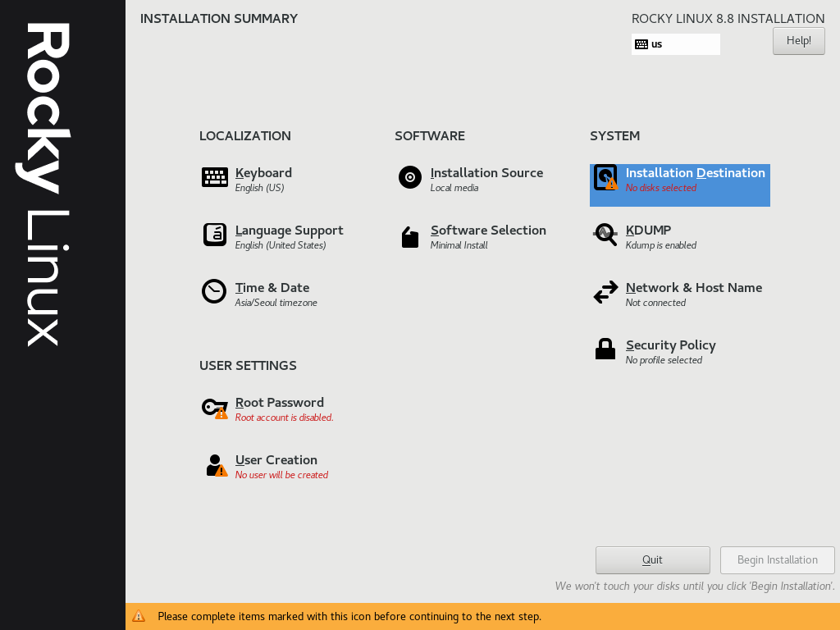
Task: Open Installation Destination hard disk icon
Action: point(605,177)
